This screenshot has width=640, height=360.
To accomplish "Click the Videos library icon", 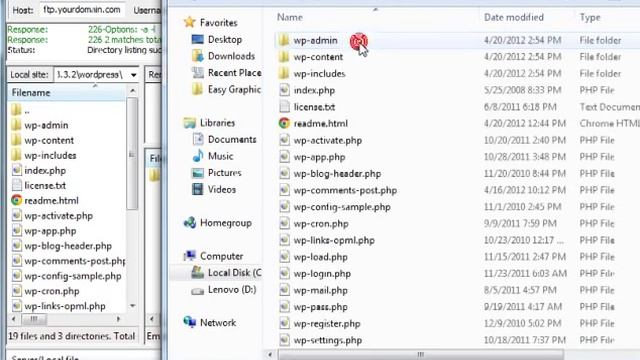I will (x=198, y=189).
